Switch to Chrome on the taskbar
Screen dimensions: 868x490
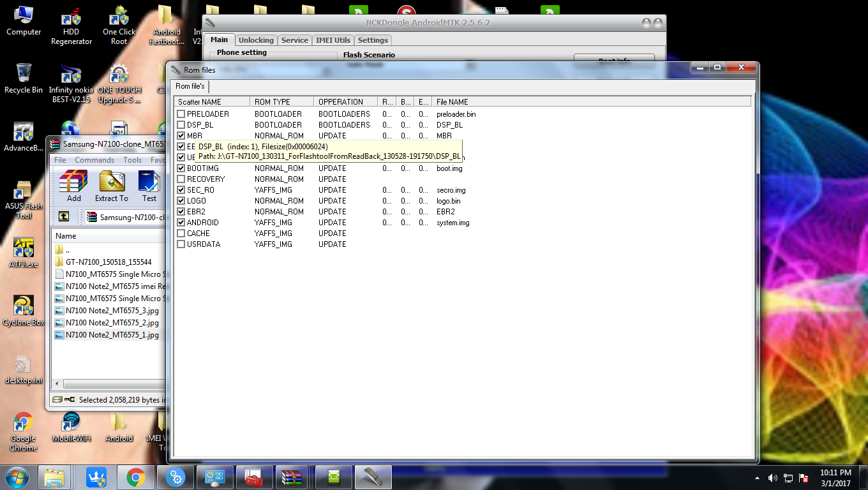coord(135,477)
